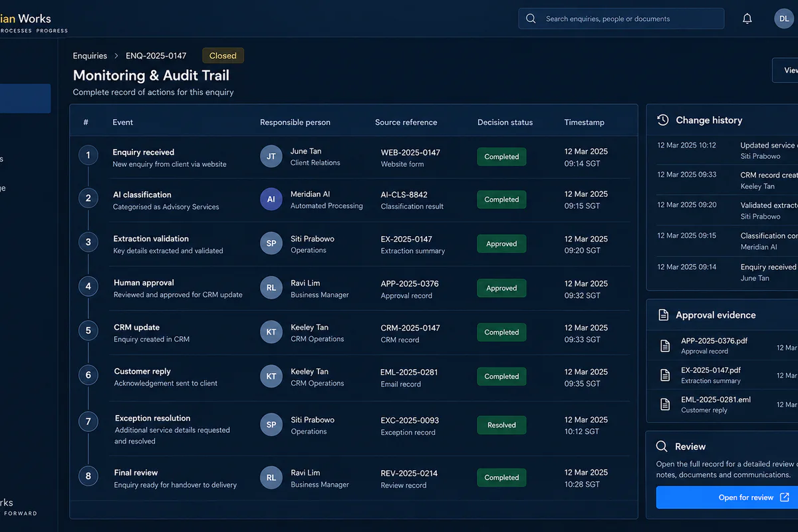The width and height of the screenshot is (798, 532).
Task: Click the Completed badge for AI classification
Action: tap(501, 199)
